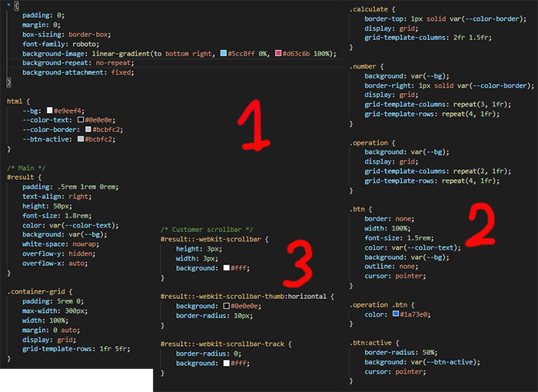Viewport: 538px width, 392px height.
Task: Click the line "grid-template-rows: 1fr 5fr;"
Action: point(76,349)
